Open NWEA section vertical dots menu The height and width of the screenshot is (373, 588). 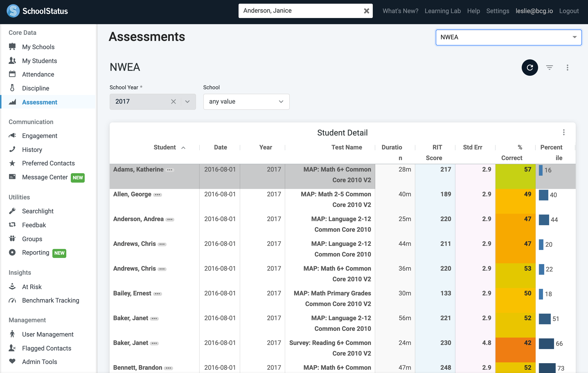[x=567, y=67]
